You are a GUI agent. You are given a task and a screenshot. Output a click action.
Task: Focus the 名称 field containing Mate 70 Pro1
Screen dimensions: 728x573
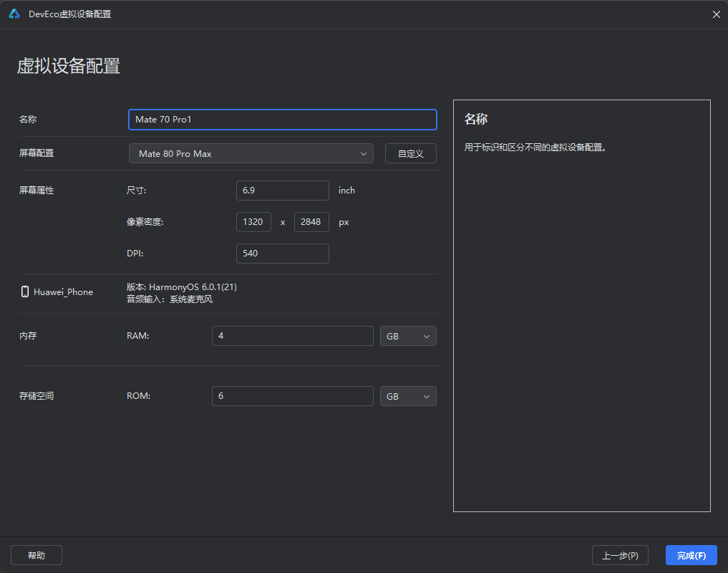coord(282,120)
